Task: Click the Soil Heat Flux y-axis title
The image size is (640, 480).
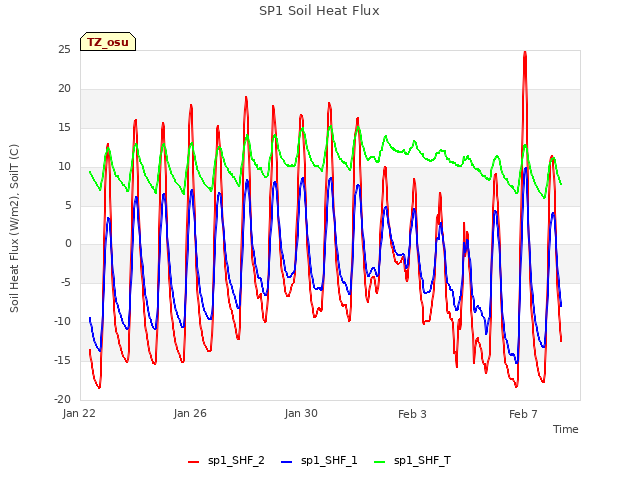Action: pyautogui.click(x=14, y=228)
